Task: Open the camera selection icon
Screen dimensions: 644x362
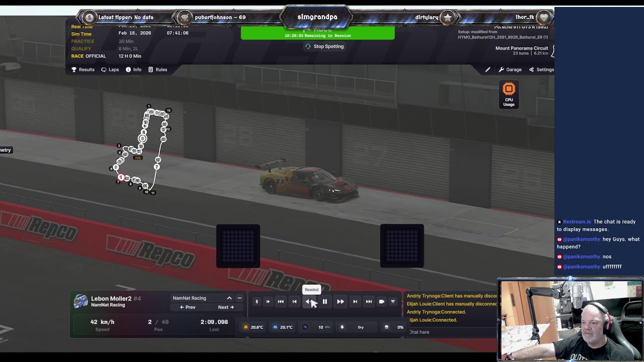Action: 381,302
